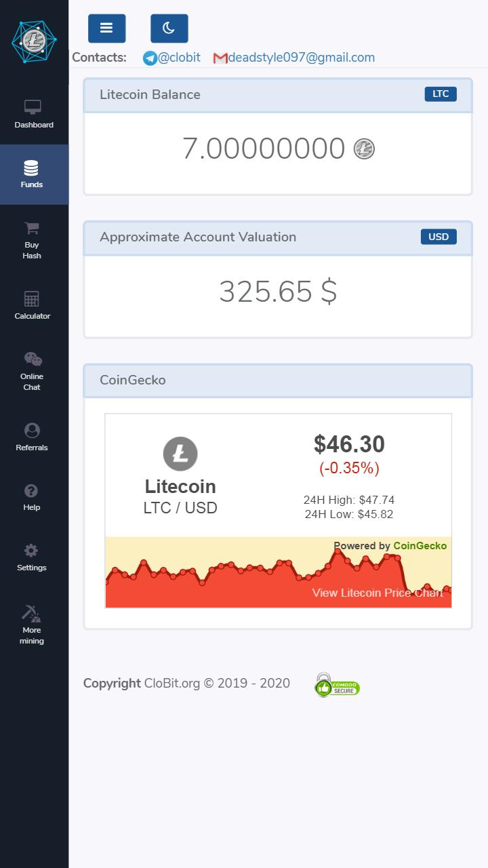Click the Copyright CloBit.org text
The width and height of the screenshot is (488, 868).
[186, 683]
